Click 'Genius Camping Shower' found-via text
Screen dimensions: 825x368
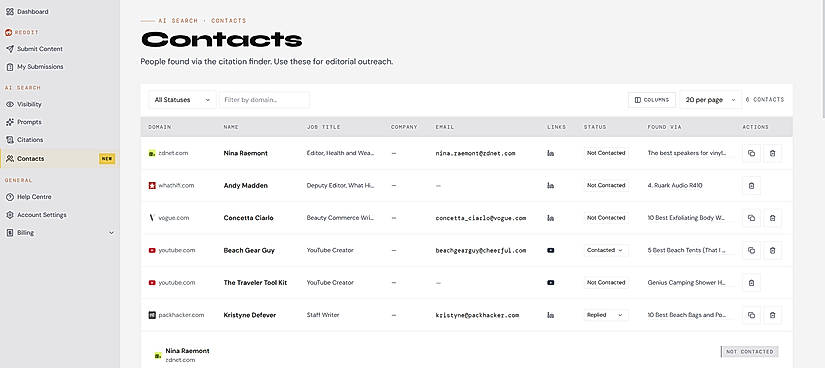(687, 283)
